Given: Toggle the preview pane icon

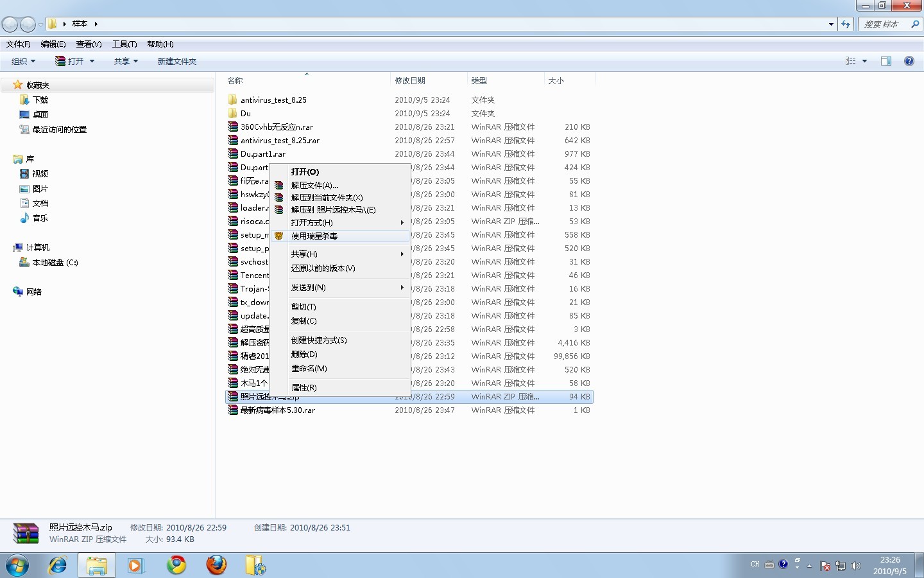Looking at the screenshot, I should [886, 61].
